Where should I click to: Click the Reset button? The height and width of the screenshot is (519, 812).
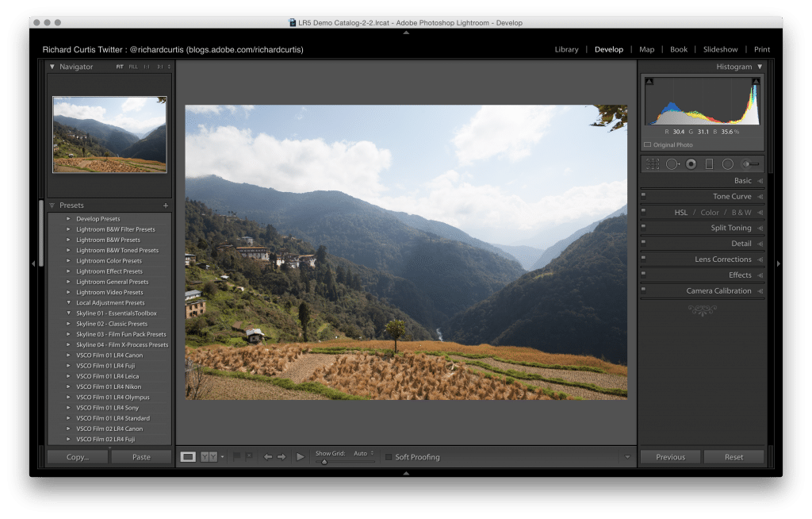pos(733,457)
